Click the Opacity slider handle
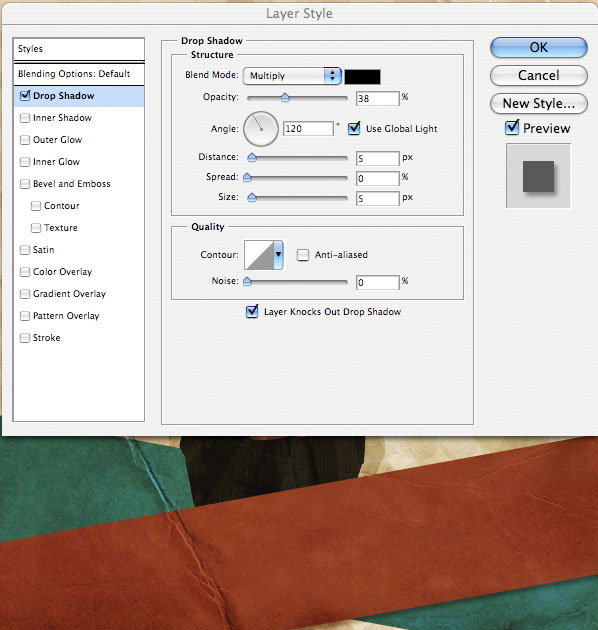The width and height of the screenshot is (598, 630). [285, 98]
